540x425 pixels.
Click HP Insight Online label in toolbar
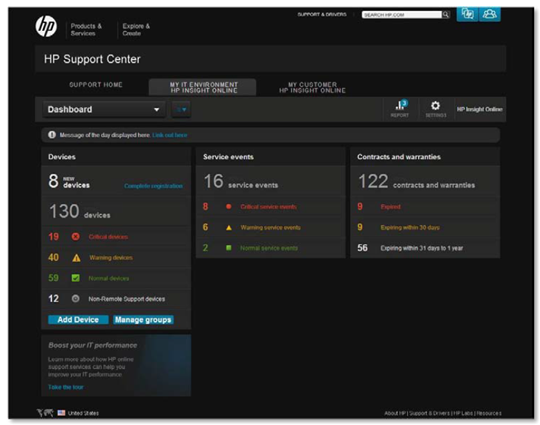(479, 109)
